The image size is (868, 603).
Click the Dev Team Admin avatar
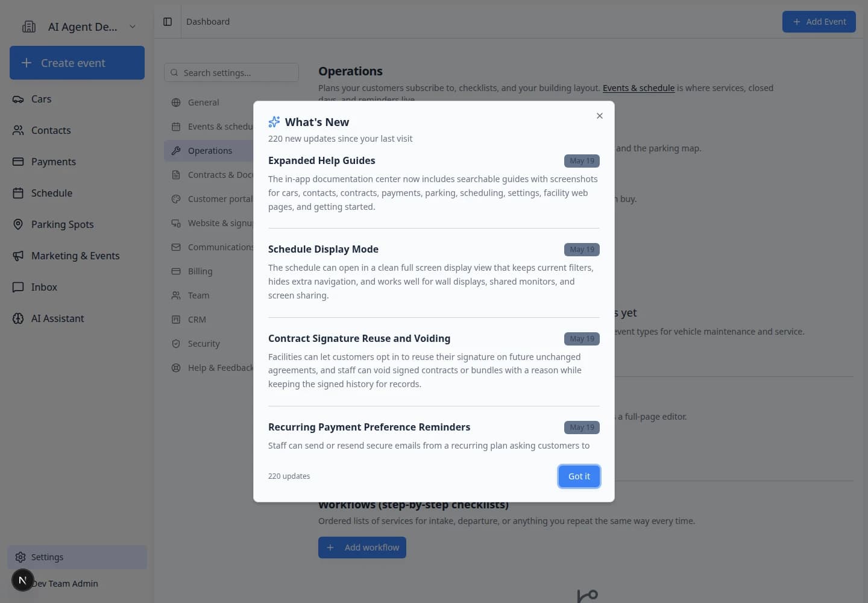(22, 581)
